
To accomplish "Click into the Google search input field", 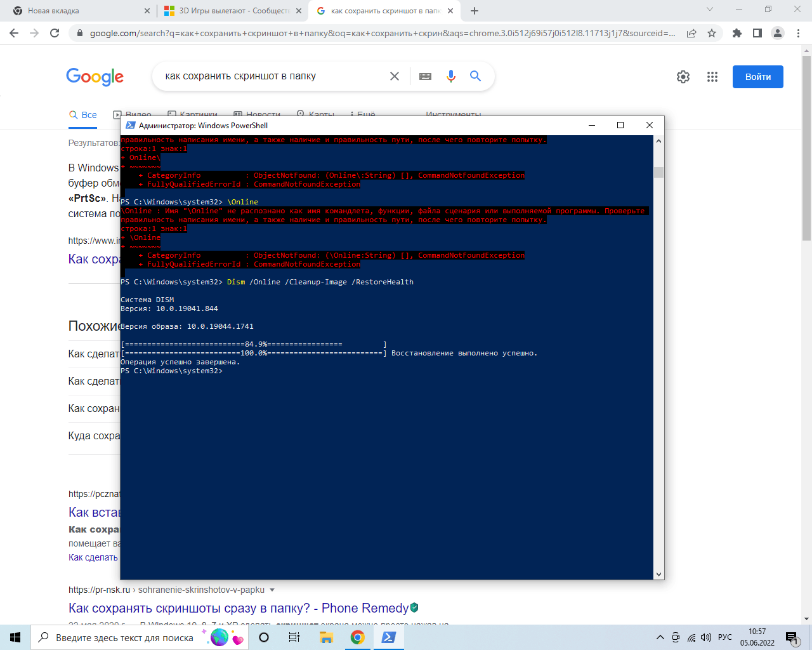I will coord(273,76).
